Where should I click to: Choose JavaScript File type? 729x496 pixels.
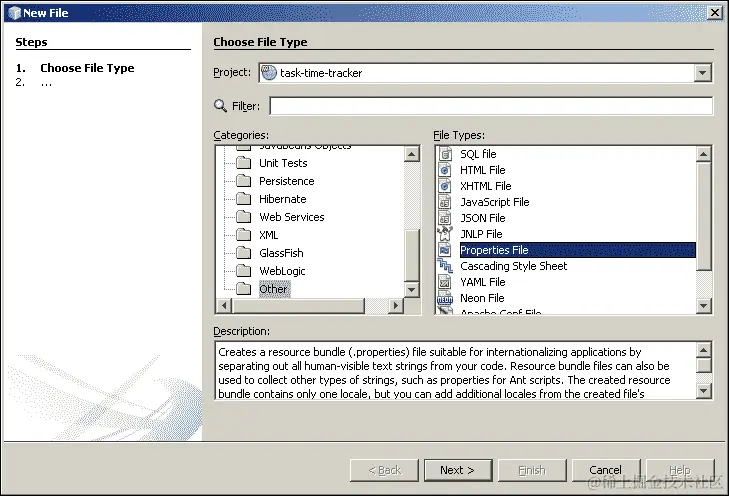coord(495,202)
